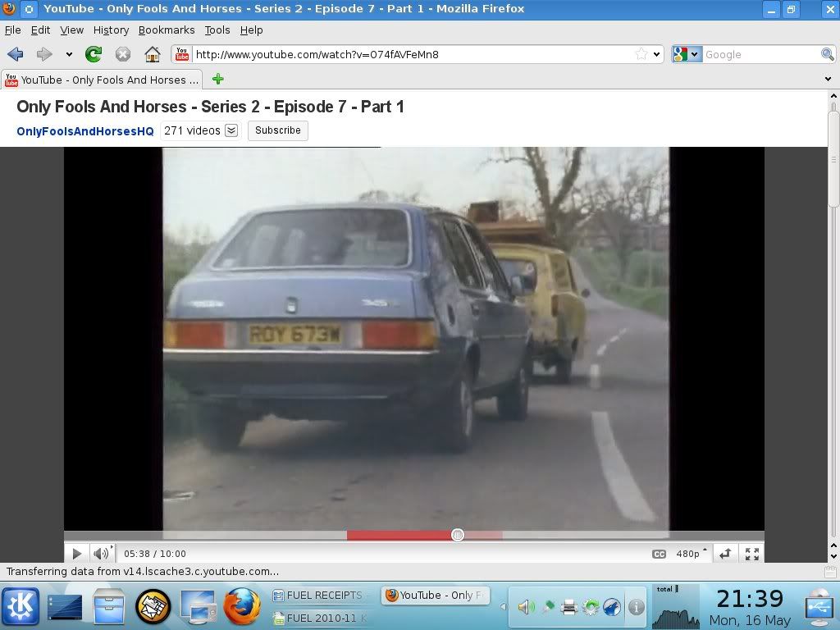Open the Edit menu

click(40, 30)
